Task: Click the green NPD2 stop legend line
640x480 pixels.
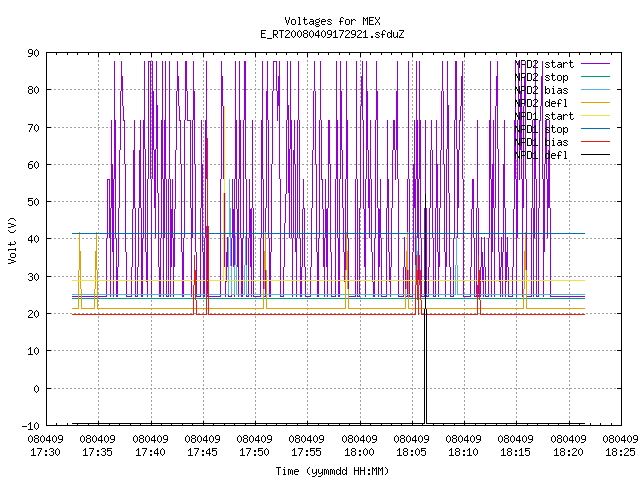Action: [595, 76]
